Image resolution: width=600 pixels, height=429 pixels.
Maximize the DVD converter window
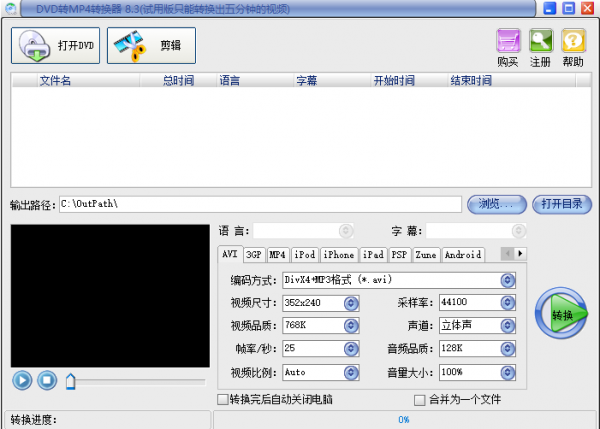[569, 8]
